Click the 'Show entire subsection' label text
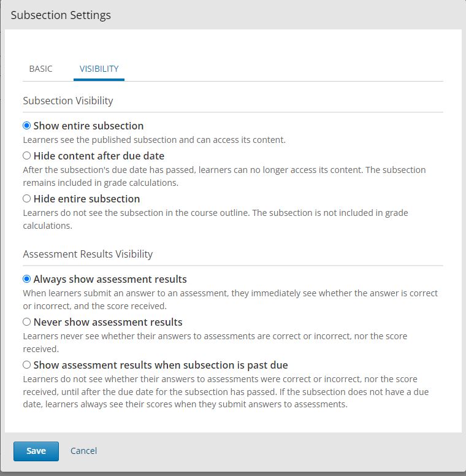Screen dimensions: 466x476 pyautogui.click(x=88, y=126)
